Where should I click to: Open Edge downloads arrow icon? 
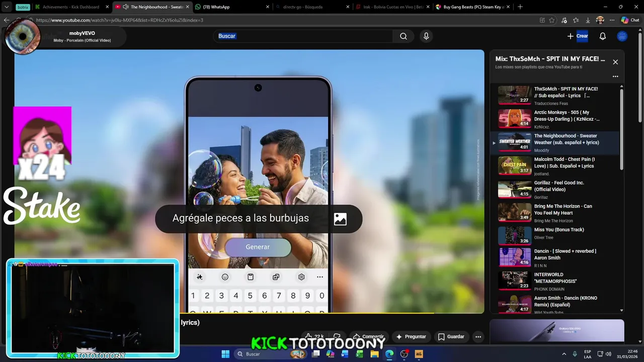[588, 20]
